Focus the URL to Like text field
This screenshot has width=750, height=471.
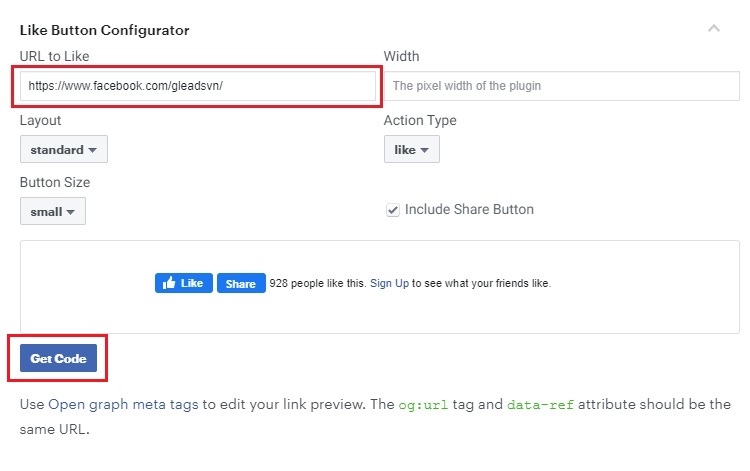196,86
